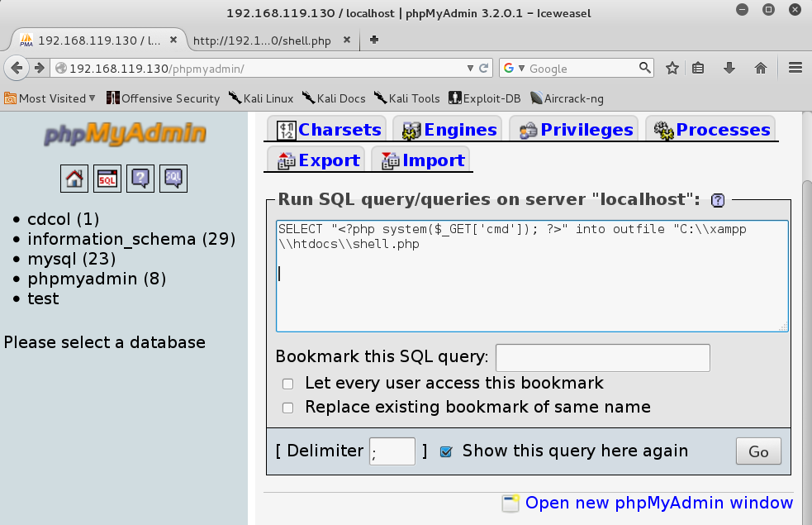Click browser Back arrow
Screen dimensions: 812x525
[17, 68]
